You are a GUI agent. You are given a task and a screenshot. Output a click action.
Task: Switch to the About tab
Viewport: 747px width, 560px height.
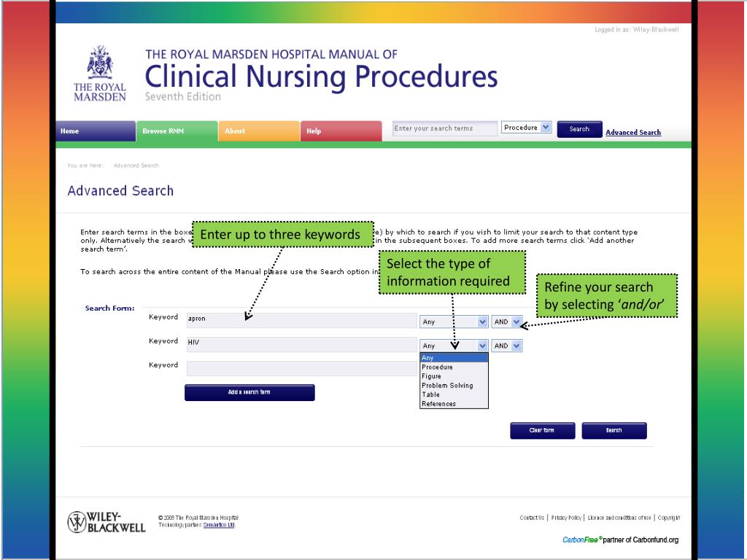[x=259, y=131]
